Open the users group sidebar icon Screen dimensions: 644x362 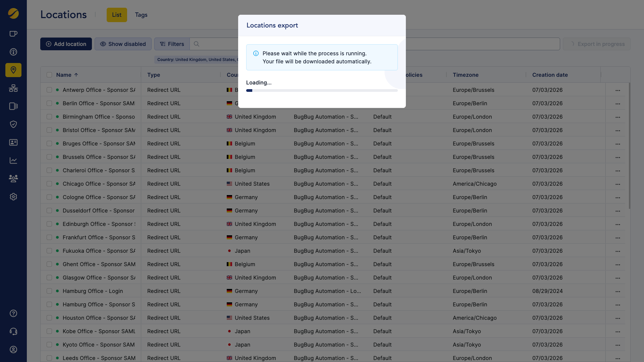[13, 179]
